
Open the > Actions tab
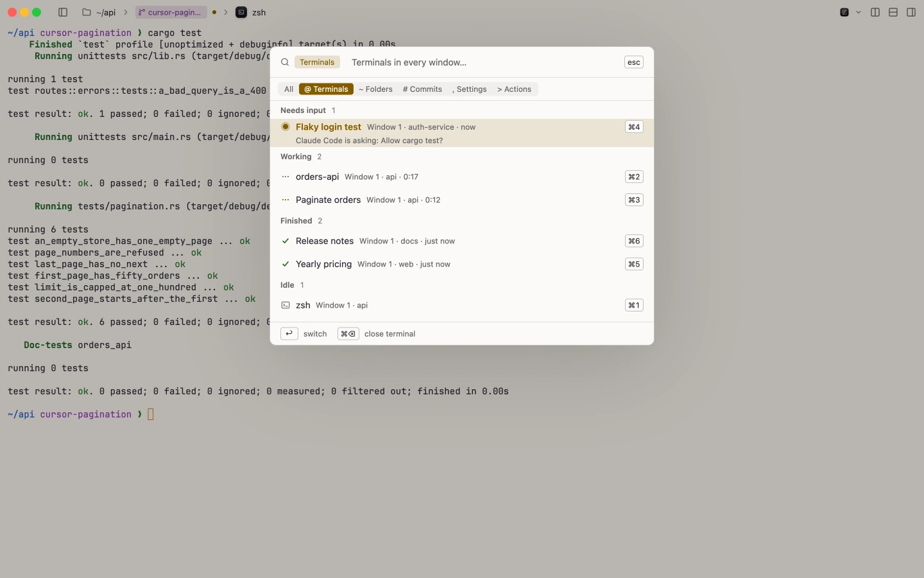(x=514, y=89)
